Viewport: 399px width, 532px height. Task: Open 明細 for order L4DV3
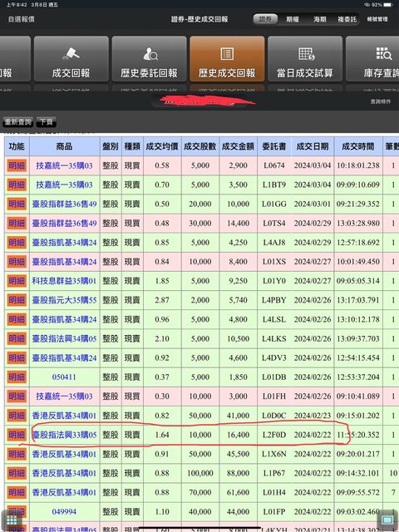click(x=17, y=357)
